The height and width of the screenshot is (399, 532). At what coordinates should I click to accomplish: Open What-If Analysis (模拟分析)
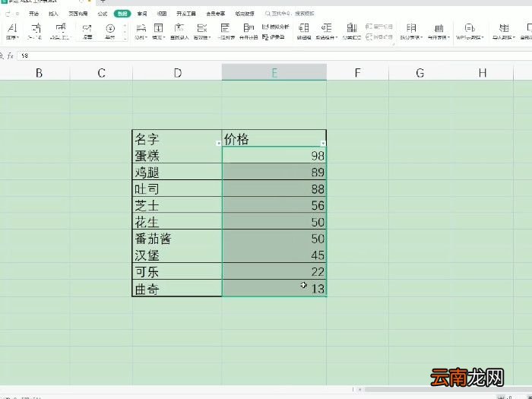[275, 27]
